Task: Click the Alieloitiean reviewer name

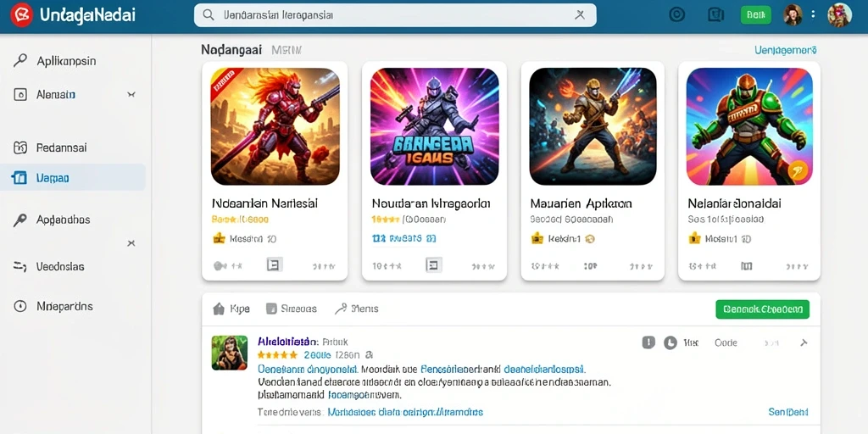Action: pyautogui.click(x=288, y=342)
